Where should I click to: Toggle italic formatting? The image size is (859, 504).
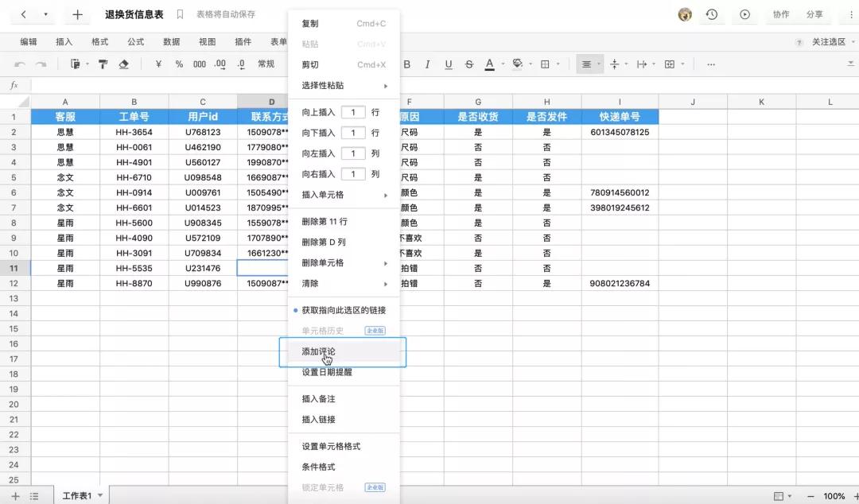point(427,64)
